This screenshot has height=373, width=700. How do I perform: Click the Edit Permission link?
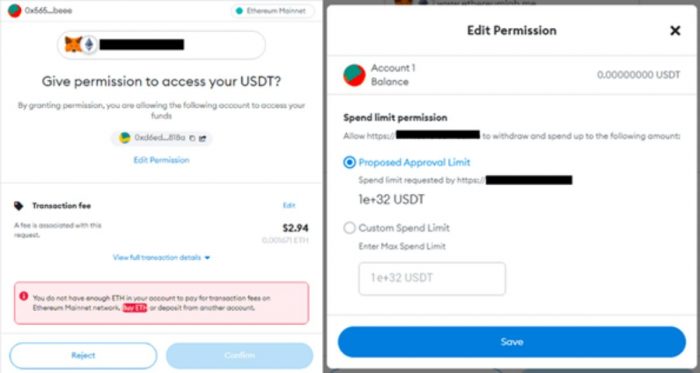[x=162, y=160]
